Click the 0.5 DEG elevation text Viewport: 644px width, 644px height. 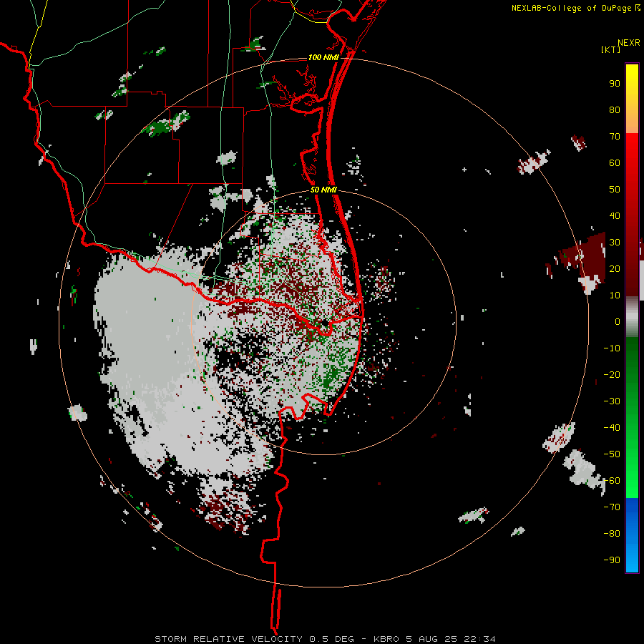point(331,639)
